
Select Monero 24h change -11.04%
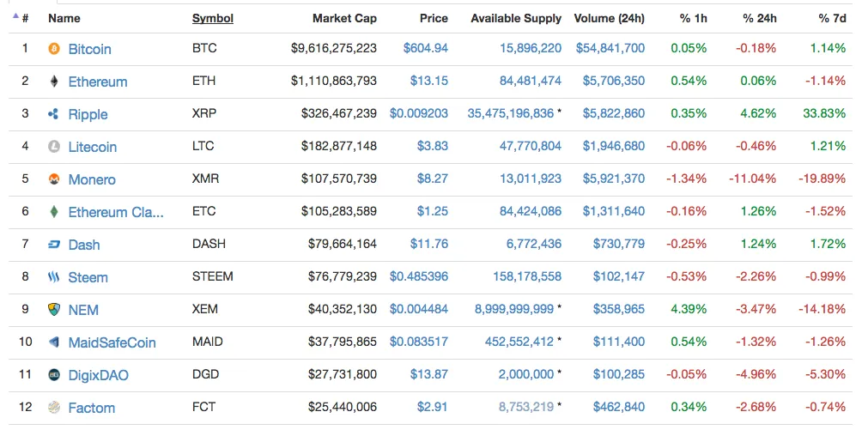752,179
